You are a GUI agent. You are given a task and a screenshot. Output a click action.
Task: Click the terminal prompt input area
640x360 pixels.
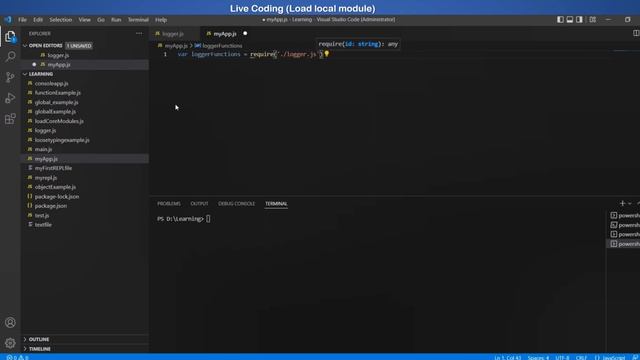point(208,219)
